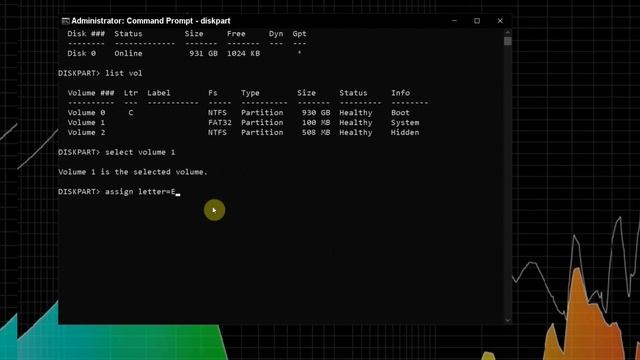Click the 'Info' column header
This screenshot has width=640, height=360.
(400, 93)
